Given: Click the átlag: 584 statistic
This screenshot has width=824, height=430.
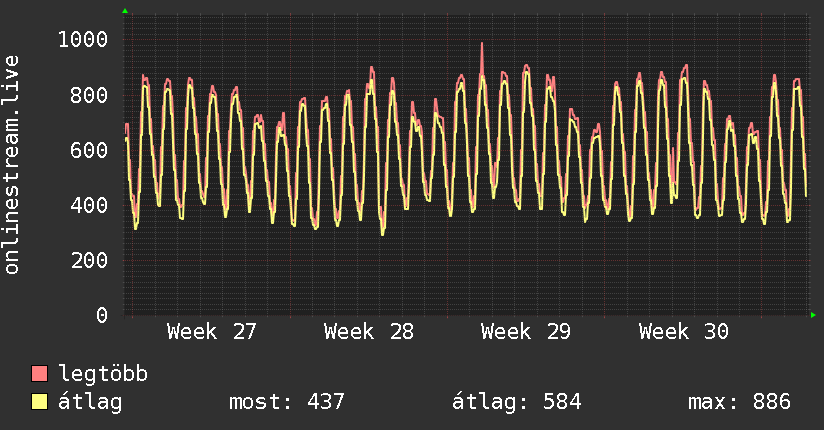Looking at the screenshot, I should [x=517, y=402].
